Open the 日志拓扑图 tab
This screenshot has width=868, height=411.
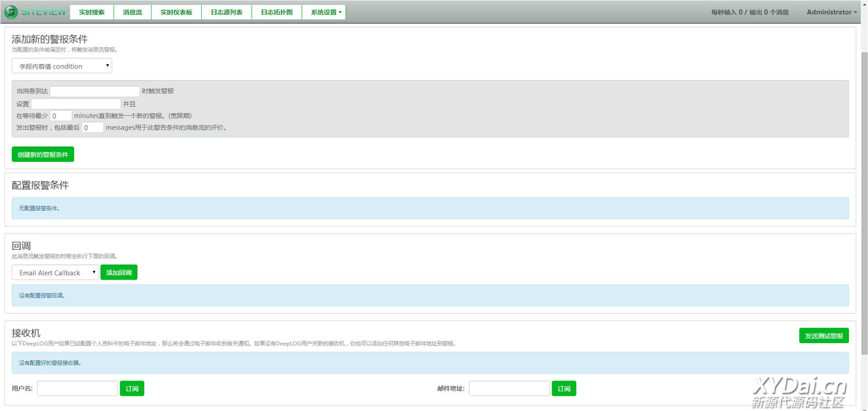[277, 12]
